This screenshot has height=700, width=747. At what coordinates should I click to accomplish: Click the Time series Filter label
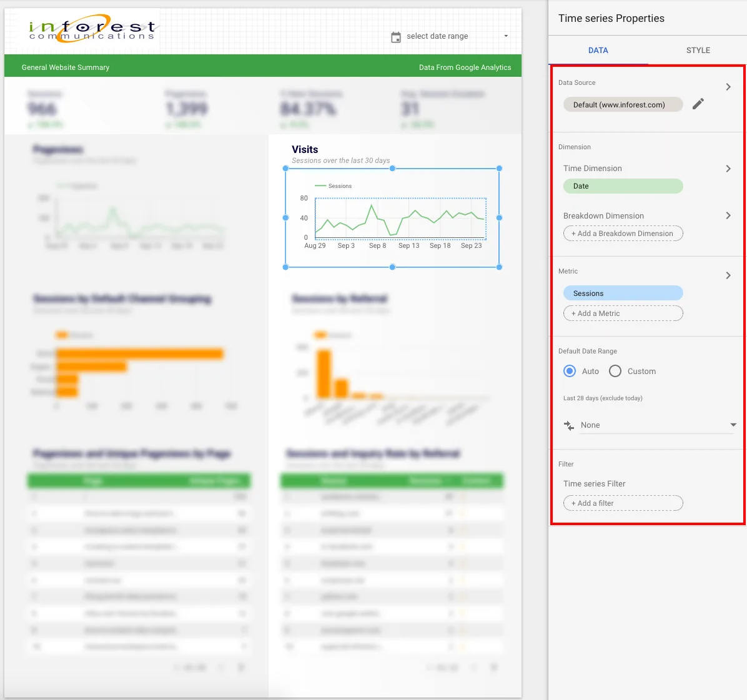point(594,483)
